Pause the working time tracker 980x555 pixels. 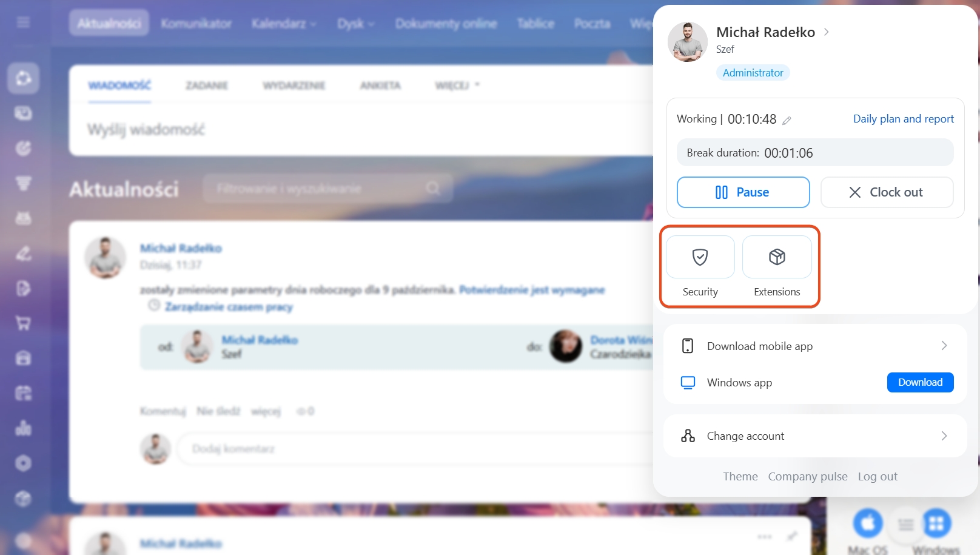tap(743, 192)
